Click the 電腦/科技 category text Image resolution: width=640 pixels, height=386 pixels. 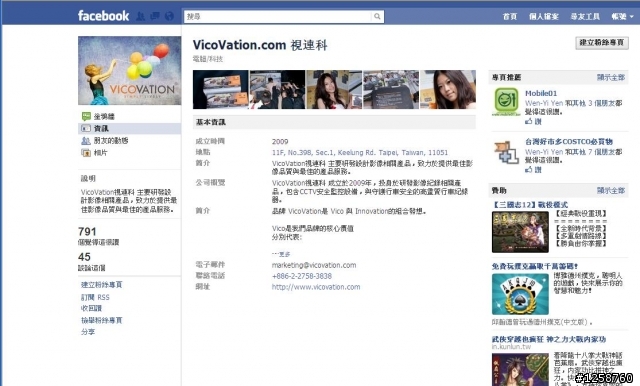(208, 59)
